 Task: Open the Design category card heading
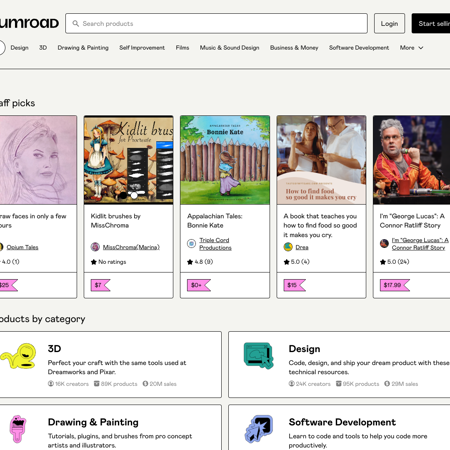(x=304, y=349)
